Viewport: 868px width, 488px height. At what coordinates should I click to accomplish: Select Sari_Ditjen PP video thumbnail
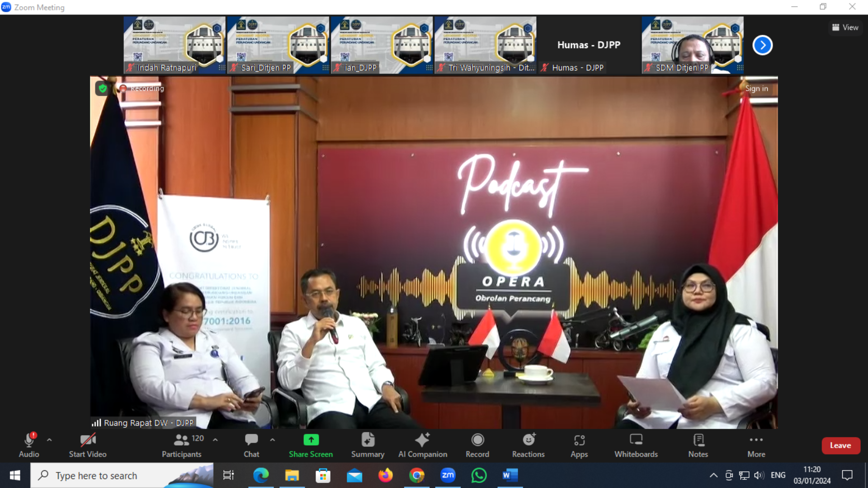[278, 45]
